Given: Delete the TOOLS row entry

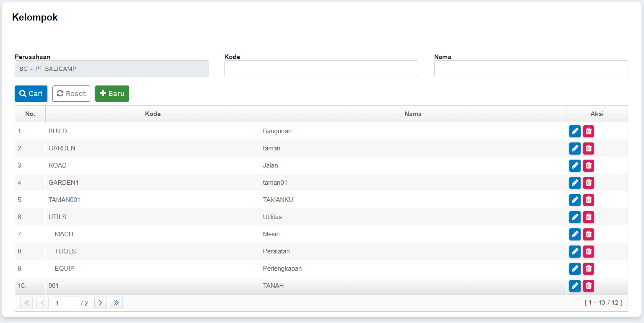Looking at the screenshot, I should tap(589, 251).
